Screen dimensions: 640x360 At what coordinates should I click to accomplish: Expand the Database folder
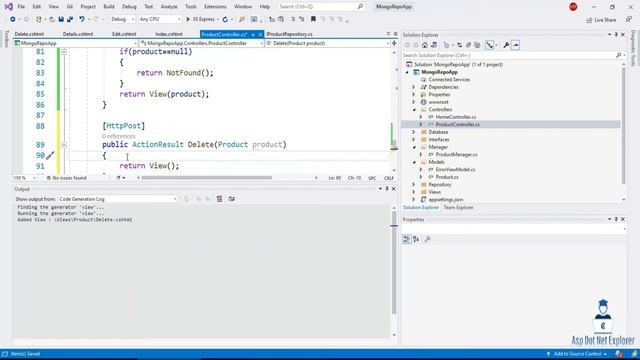point(413,132)
